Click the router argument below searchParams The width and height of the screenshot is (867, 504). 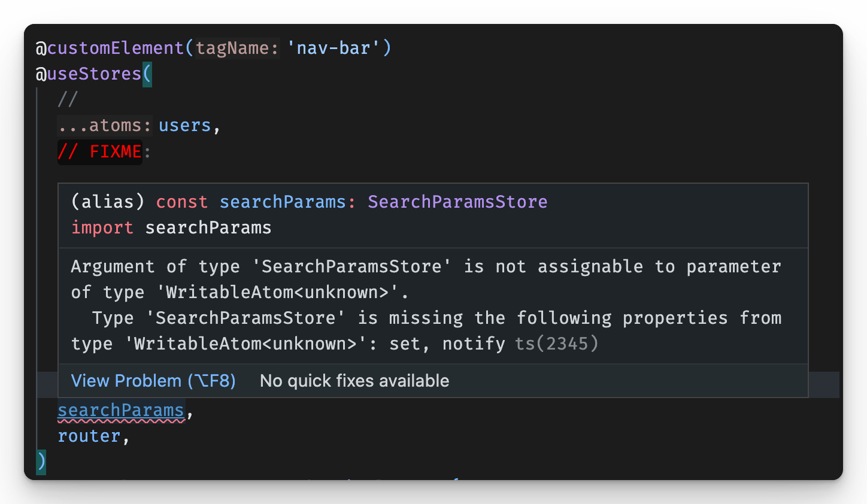coord(89,436)
